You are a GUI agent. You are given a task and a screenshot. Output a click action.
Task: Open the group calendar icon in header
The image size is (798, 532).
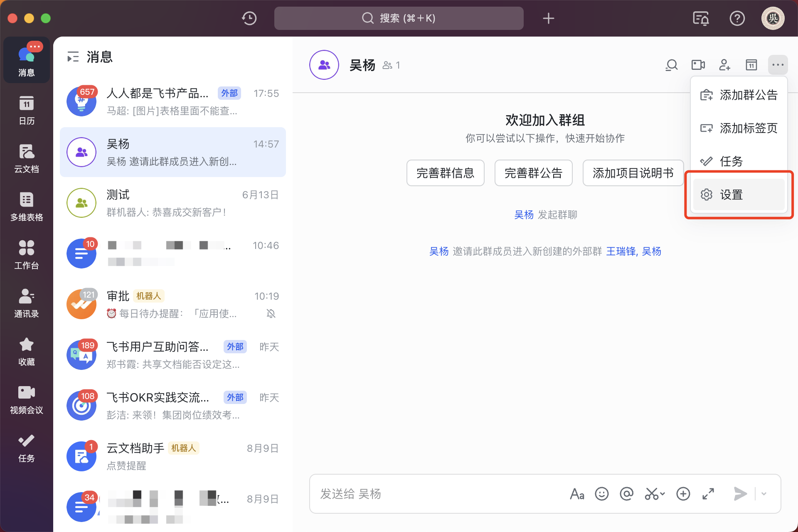tap(751, 65)
